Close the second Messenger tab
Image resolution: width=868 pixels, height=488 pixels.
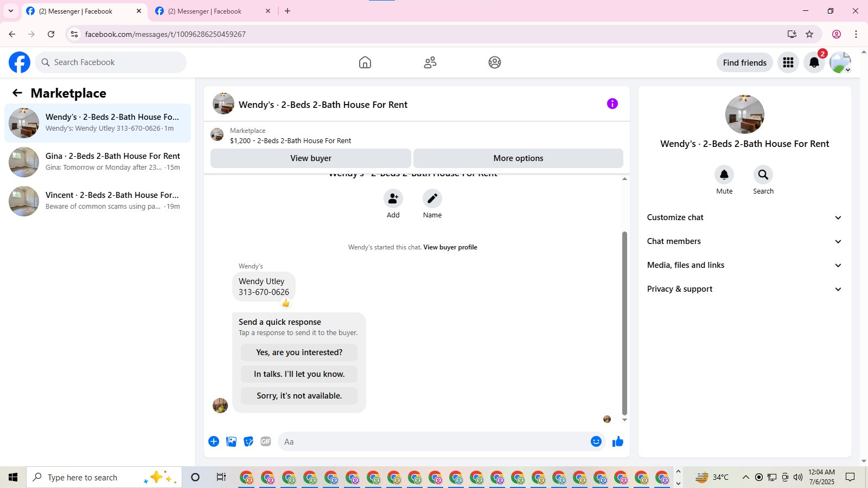coord(268,11)
